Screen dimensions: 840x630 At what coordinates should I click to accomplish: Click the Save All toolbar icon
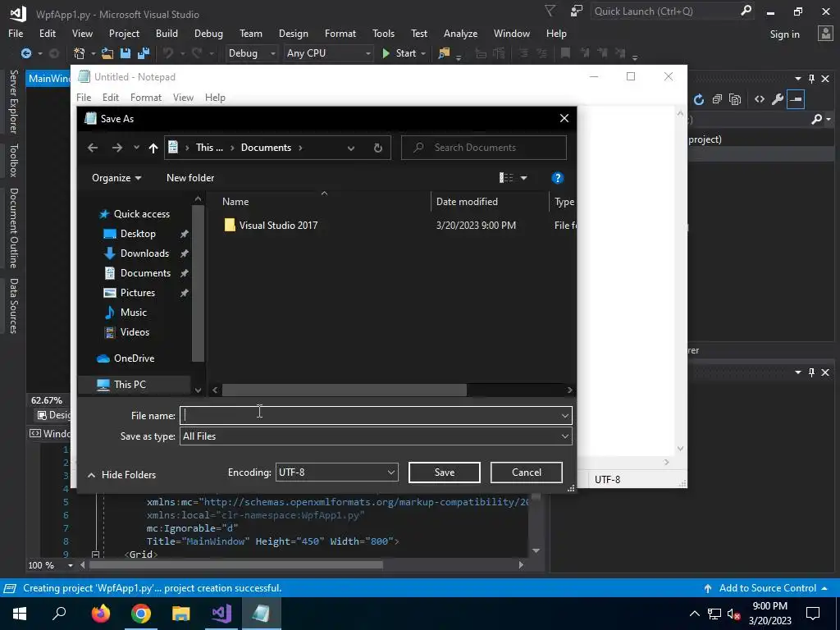pyautogui.click(x=144, y=53)
